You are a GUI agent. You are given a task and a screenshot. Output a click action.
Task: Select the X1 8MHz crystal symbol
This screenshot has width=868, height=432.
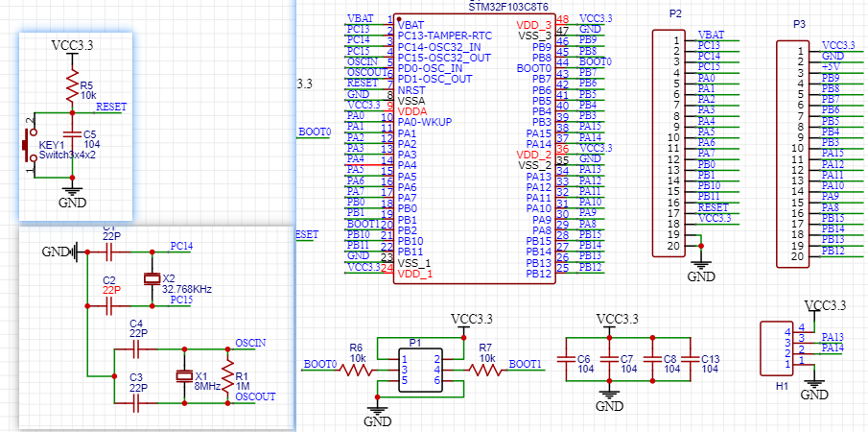point(184,376)
